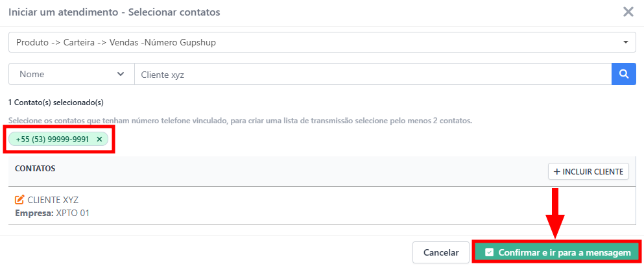Click the 1 Contato(s) selecionado(s) label

coord(56,102)
